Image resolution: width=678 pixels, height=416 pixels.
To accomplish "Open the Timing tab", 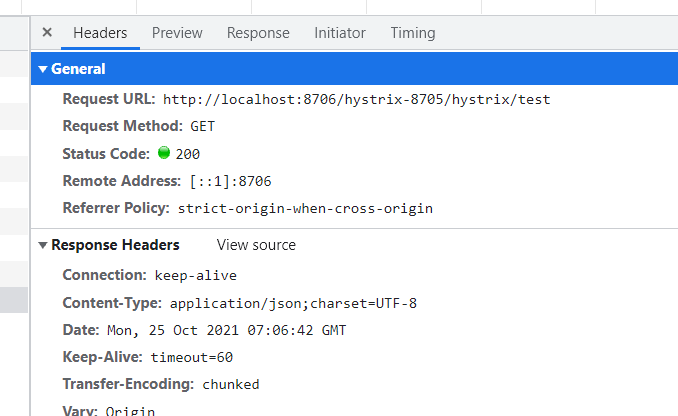I will tap(413, 33).
